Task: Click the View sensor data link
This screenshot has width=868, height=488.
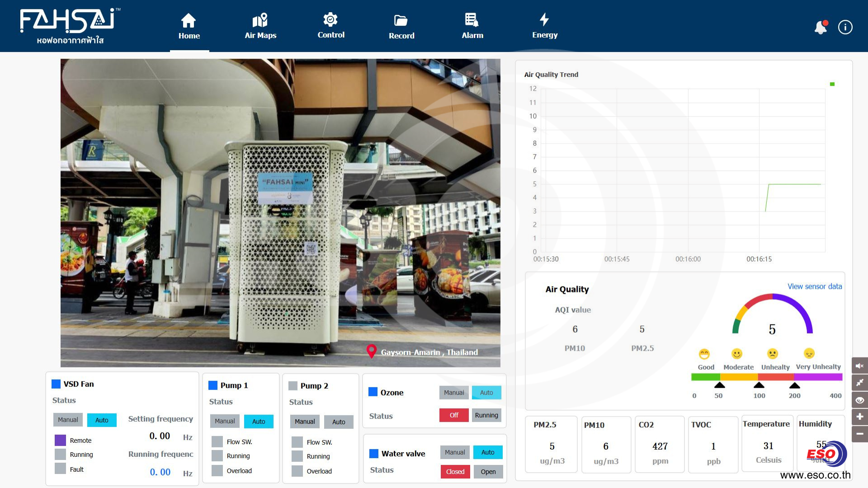Action: coord(814,286)
